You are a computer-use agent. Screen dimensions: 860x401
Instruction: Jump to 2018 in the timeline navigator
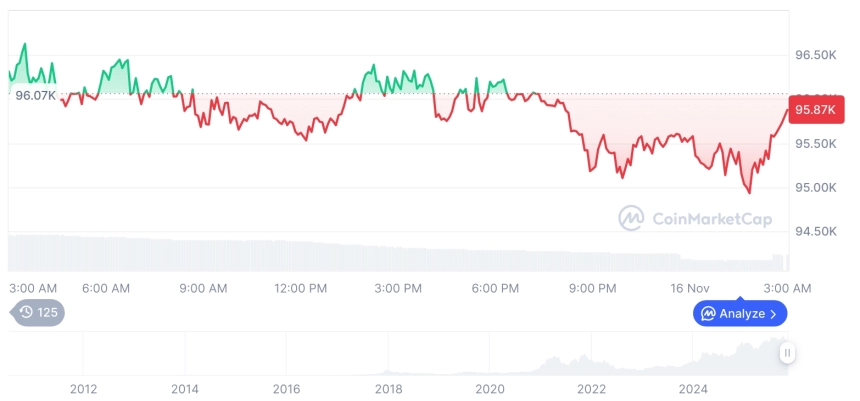point(389,389)
